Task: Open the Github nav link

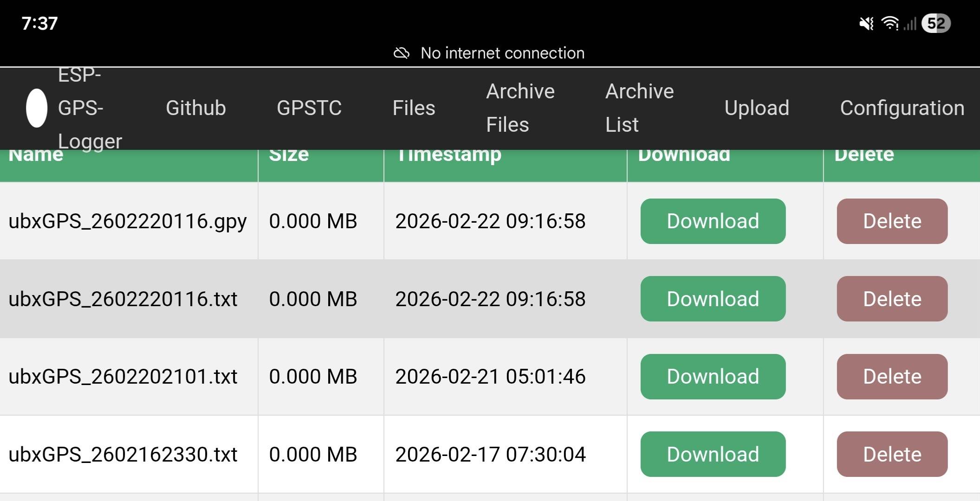Action: click(x=195, y=108)
